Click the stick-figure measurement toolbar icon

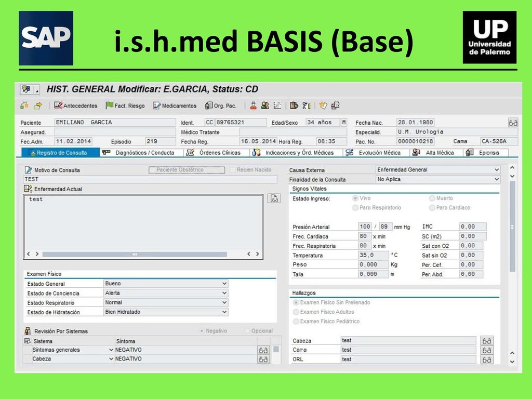point(307,105)
